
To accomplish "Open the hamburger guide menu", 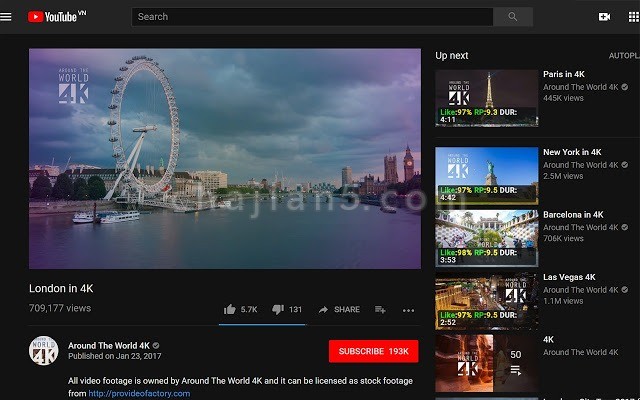I will click(x=6, y=17).
